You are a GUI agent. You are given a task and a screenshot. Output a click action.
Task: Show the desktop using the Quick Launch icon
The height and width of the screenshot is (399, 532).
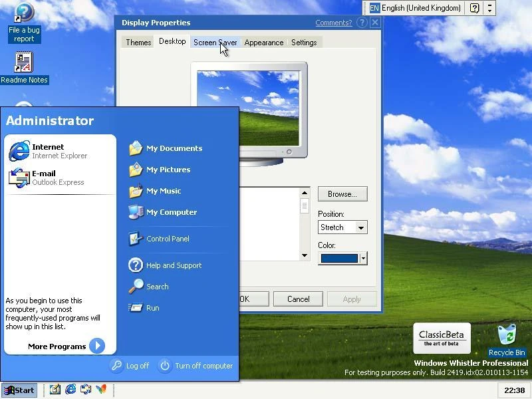pyautogui.click(x=53, y=390)
